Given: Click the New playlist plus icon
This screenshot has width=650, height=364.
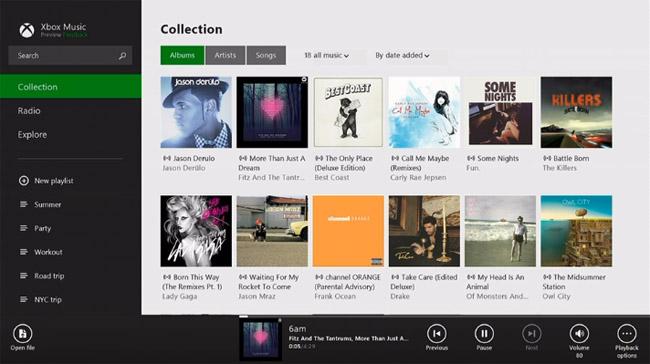Looking at the screenshot, I should 24,181.
